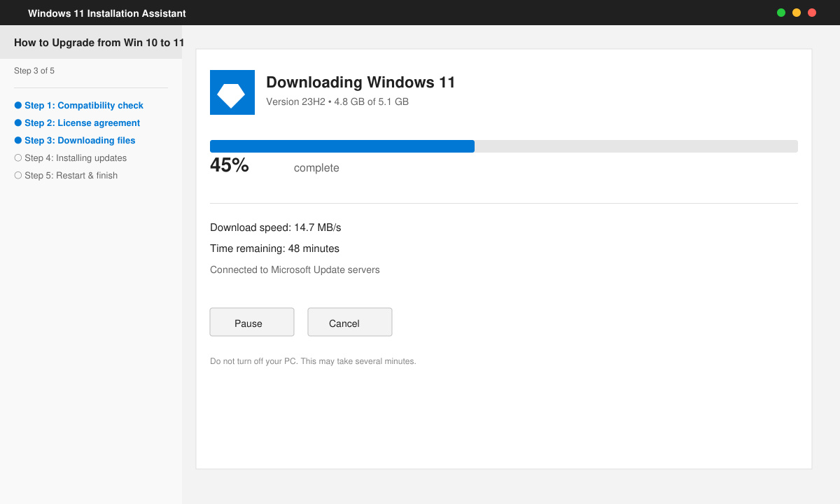Select Step 4: Installing updates
Image resolution: width=840 pixels, height=504 pixels.
point(71,158)
